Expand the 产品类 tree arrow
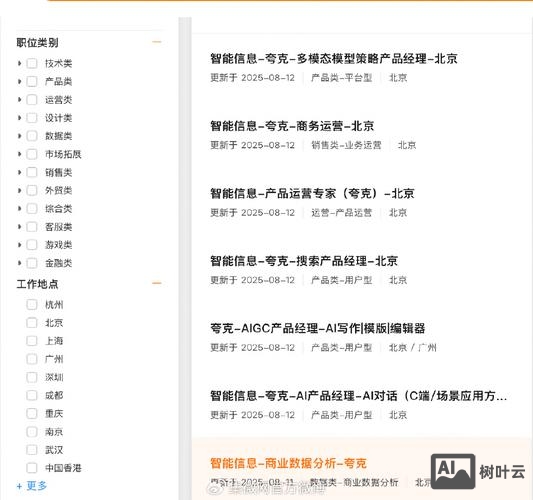 click(x=19, y=81)
